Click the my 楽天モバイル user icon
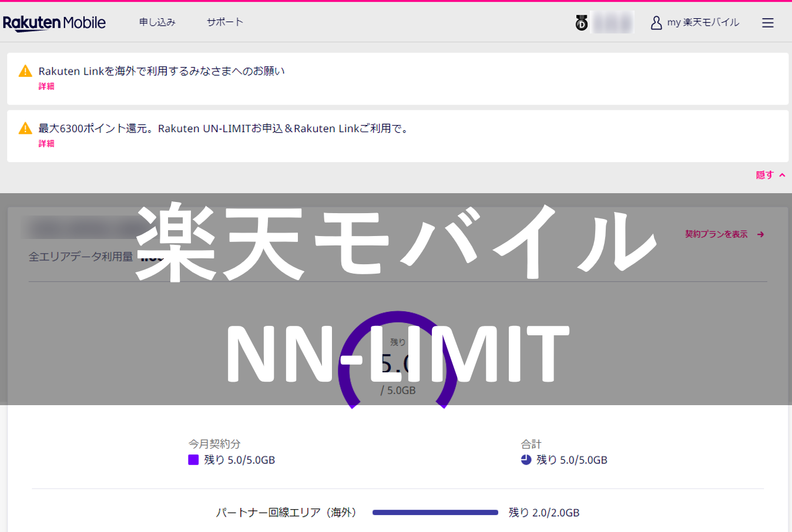Viewport: 792px width, 532px height. 656,23
